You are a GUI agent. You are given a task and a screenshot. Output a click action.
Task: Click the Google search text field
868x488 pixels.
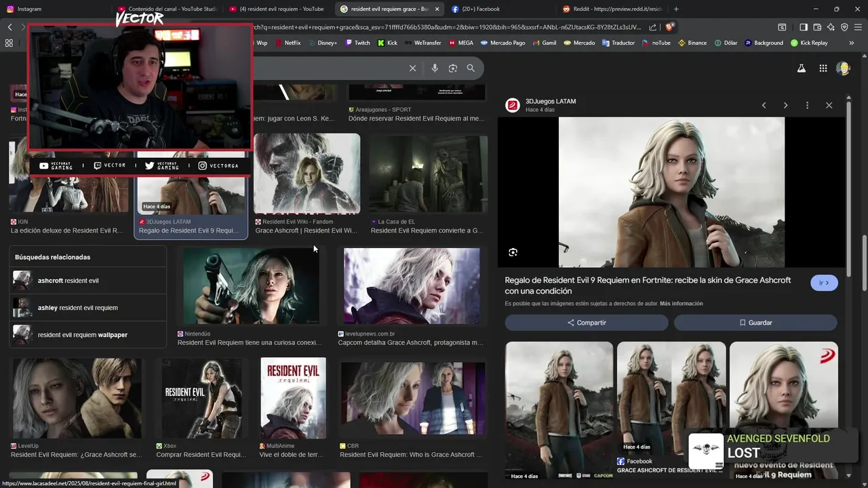click(329, 68)
